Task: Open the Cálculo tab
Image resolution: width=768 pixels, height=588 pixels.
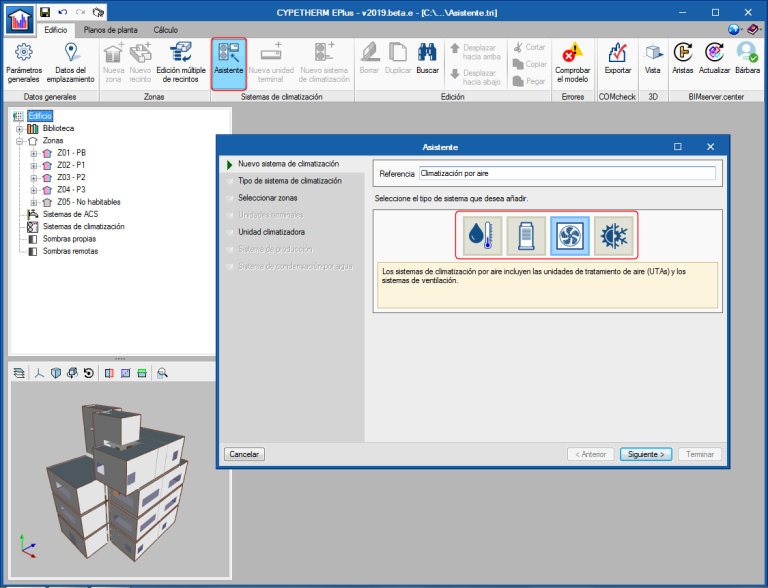Action: (x=165, y=30)
